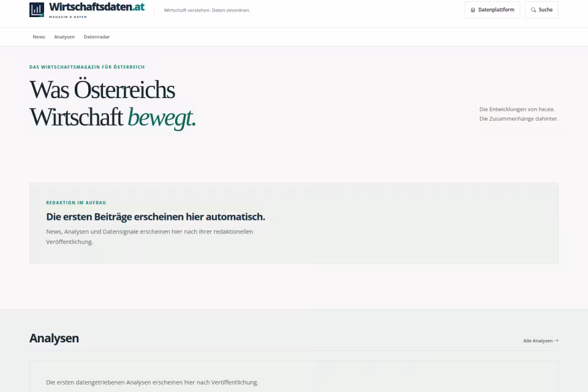Click text Die ersten datengetriebenen Analysen erscheinen

pos(153,382)
